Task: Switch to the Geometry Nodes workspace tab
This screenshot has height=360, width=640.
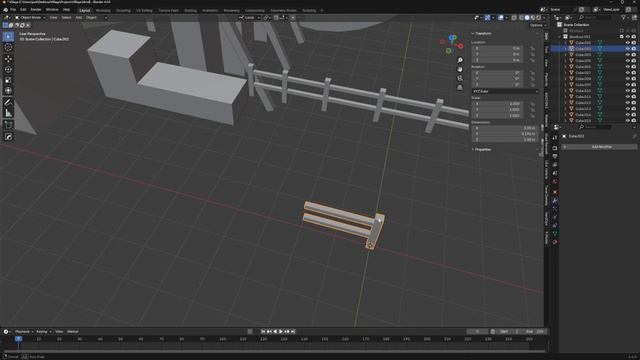Action: coord(283,11)
